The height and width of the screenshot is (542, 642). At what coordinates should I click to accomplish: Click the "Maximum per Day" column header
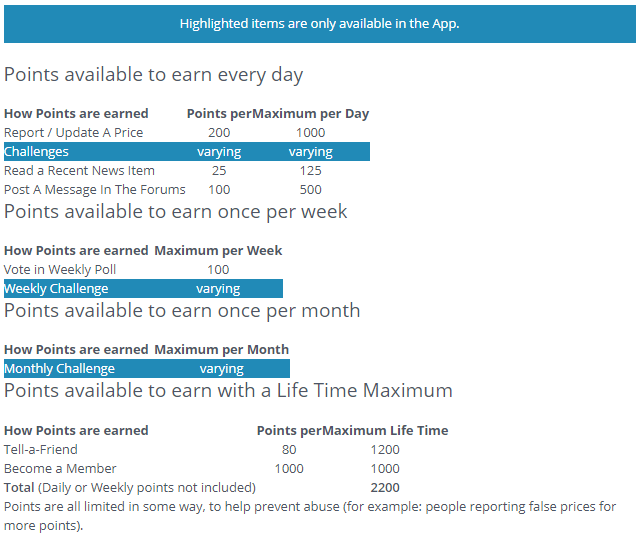pyautogui.click(x=311, y=114)
